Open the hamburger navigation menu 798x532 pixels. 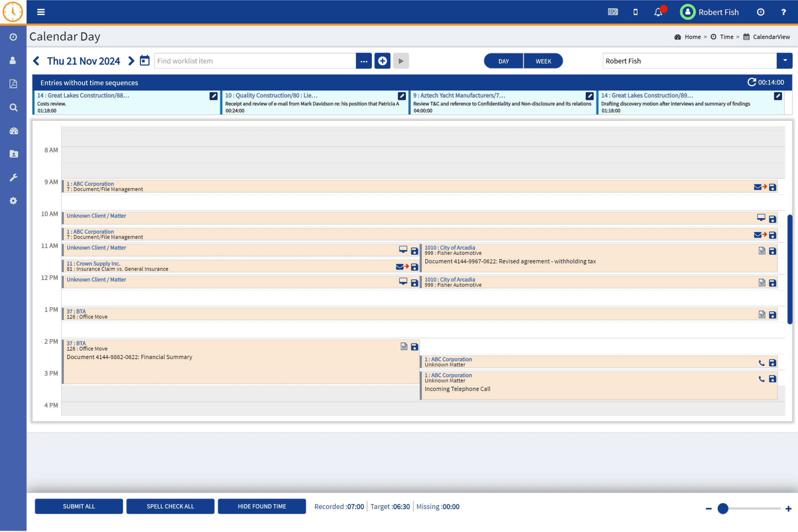point(41,12)
